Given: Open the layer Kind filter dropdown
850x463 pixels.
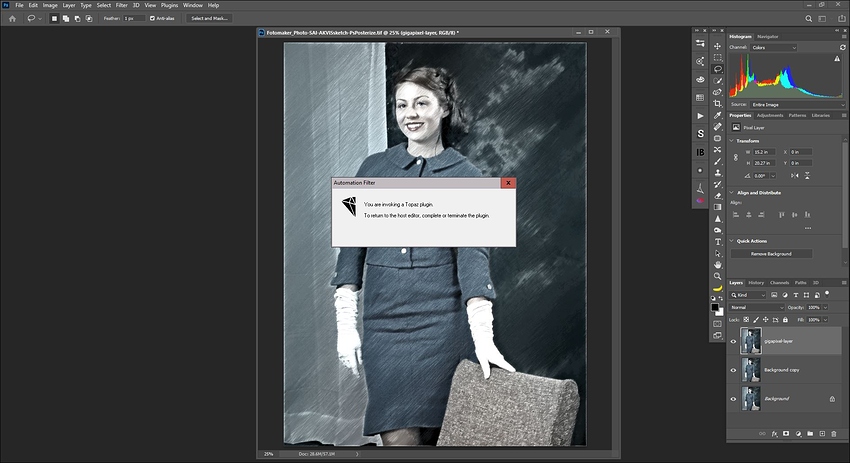Looking at the screenshot, I should [x=748, y=295].
